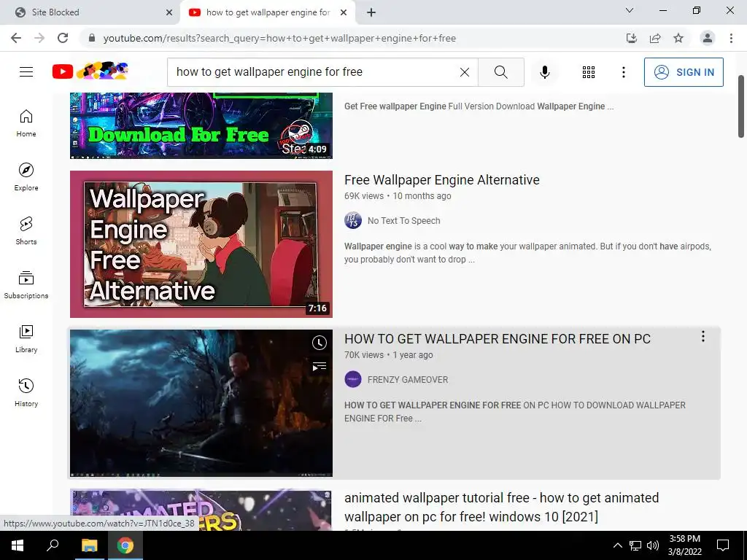Open a new browser tab

[x=371, y=12]
